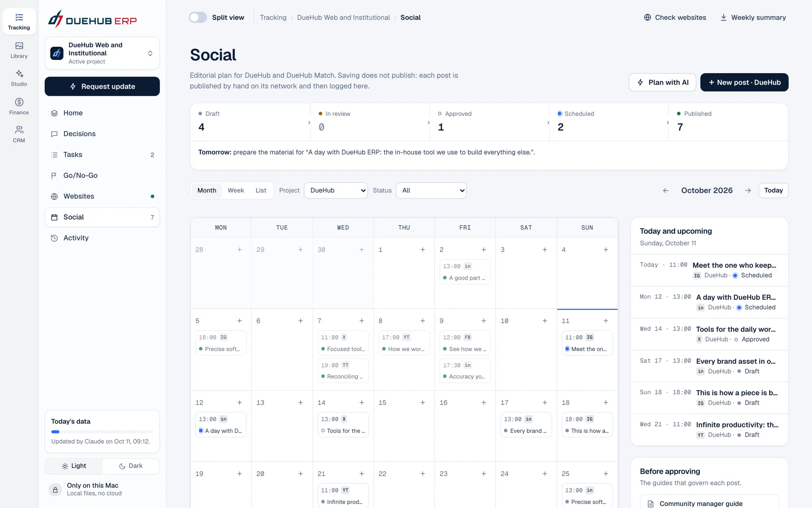Add a post on October 6
Viewport: 812px width, 508px height.
pyautogui.click(x=300, y=321)
